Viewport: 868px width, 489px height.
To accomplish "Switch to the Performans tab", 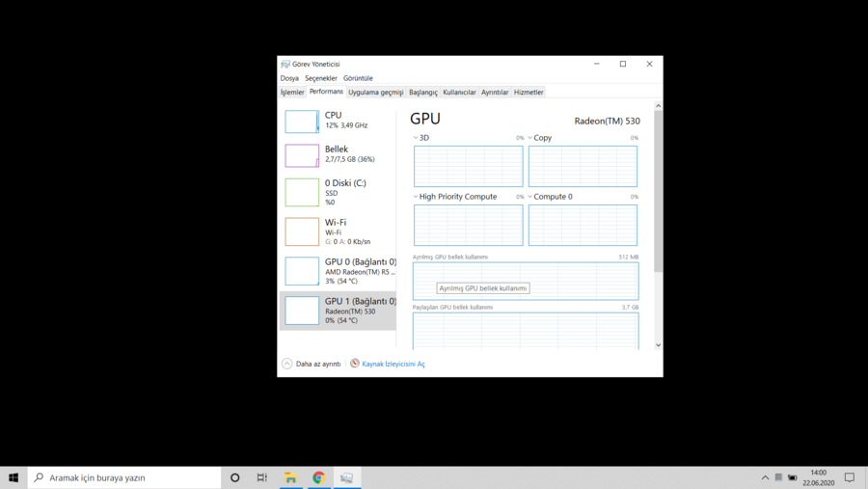I will pos(326,92).
